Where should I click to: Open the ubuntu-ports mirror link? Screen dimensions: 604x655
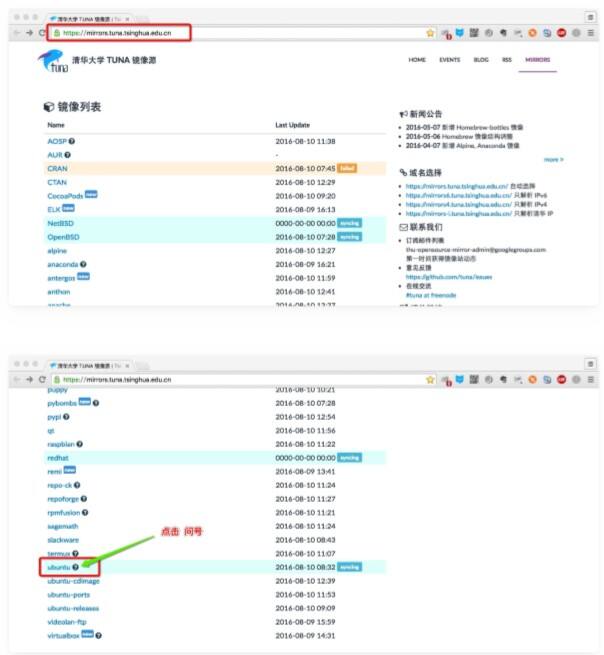tap(69, 594)
